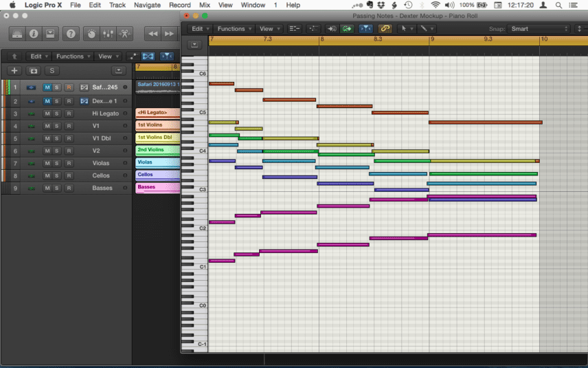The width and height of the screenshot is (588, 368).
Task: Open Spotlight search in menu bar
Action: (x=558, y=5)
